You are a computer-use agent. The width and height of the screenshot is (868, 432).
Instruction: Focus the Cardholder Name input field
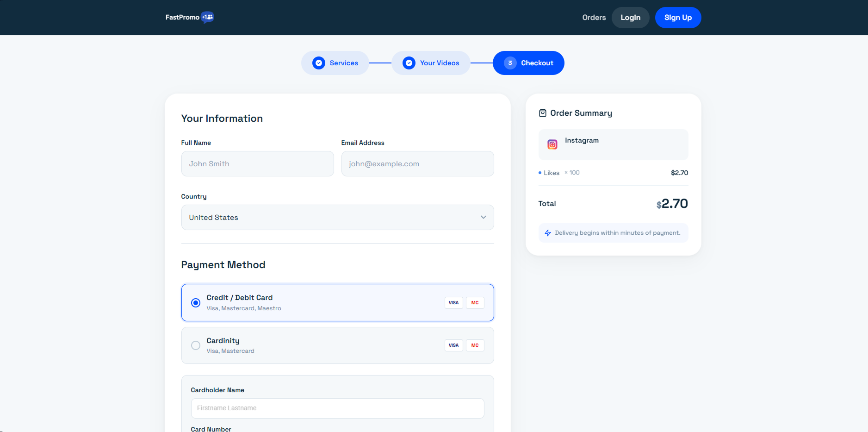pos(338,408)
